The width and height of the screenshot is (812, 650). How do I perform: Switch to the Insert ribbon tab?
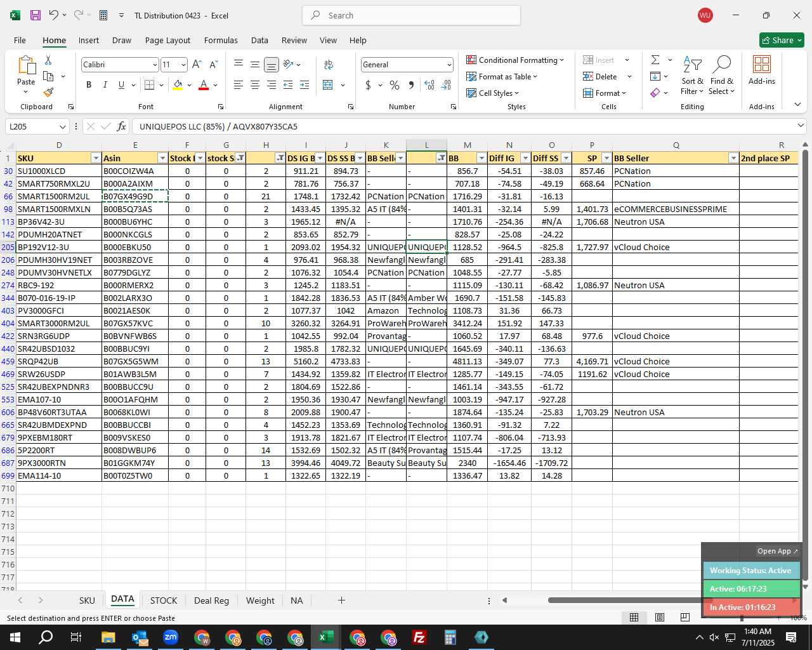pos(89,40)
